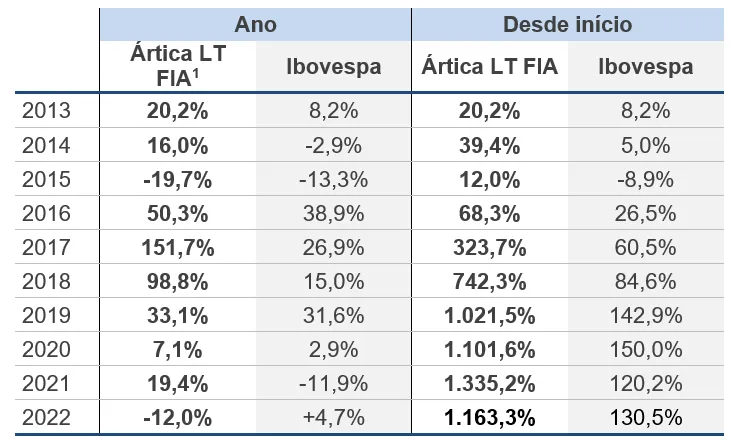The height and width of the screenshot is (445, 731).
Task: Click the -19,7% cell in 2015
Action: click(x=178, y=179)
